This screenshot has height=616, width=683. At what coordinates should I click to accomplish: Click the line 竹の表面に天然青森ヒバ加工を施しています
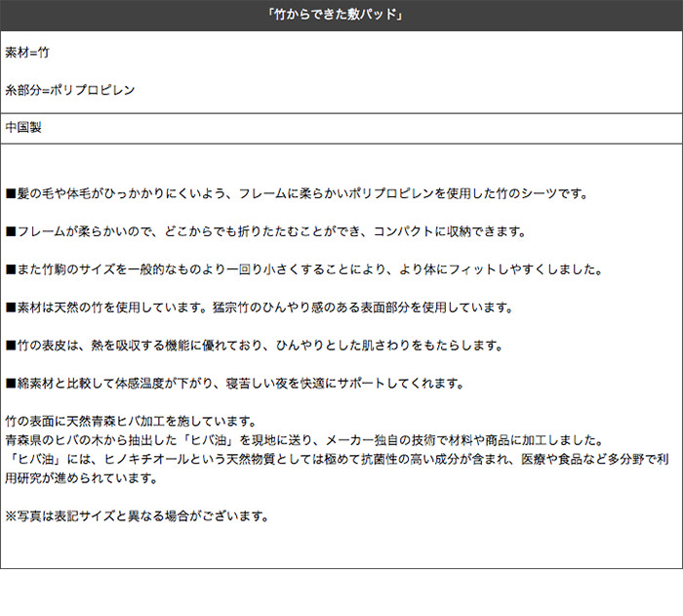coord(131,421)
